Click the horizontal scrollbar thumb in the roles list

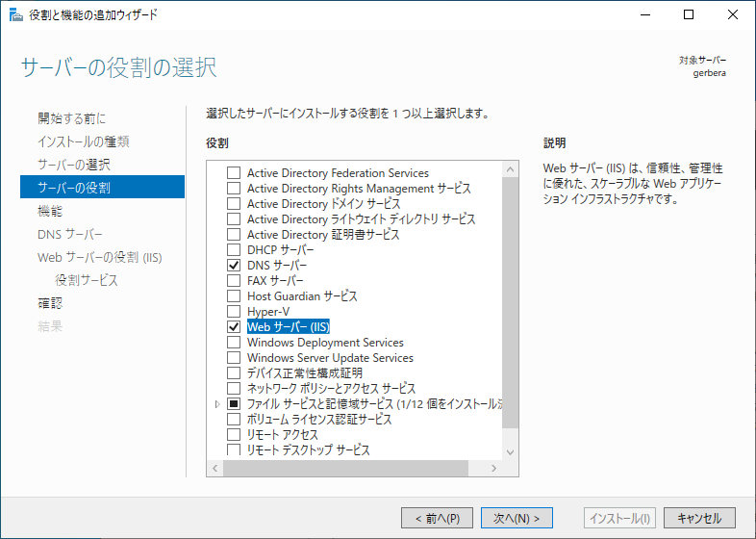tap(345, 468)
